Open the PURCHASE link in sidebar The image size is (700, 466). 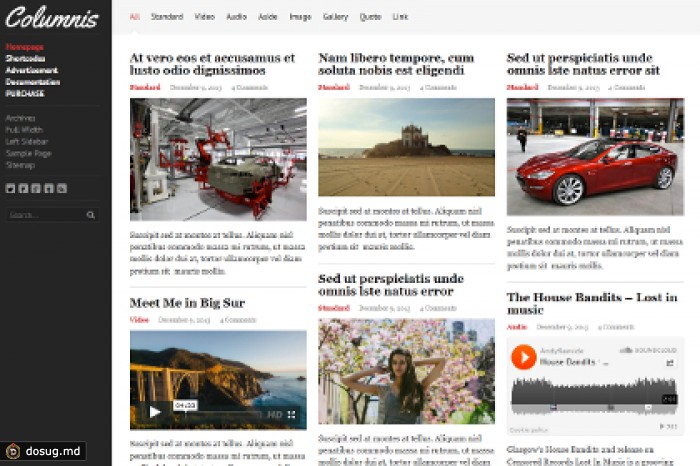[25, 93]
